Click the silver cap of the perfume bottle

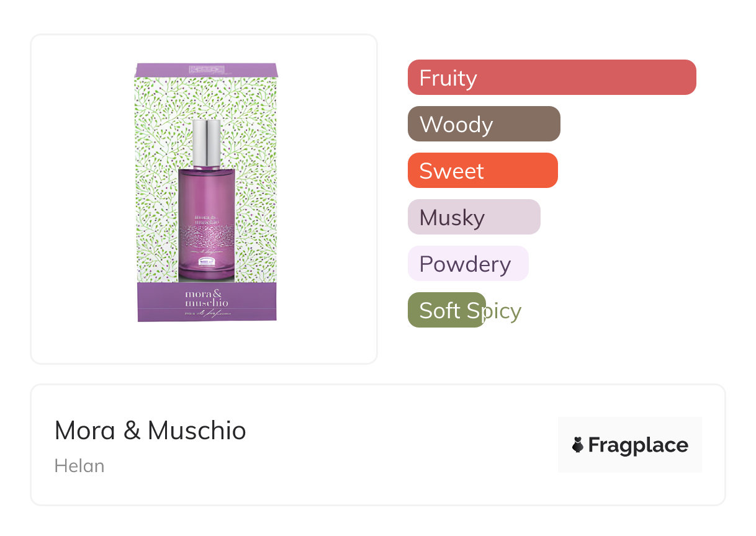click(206, 143)
